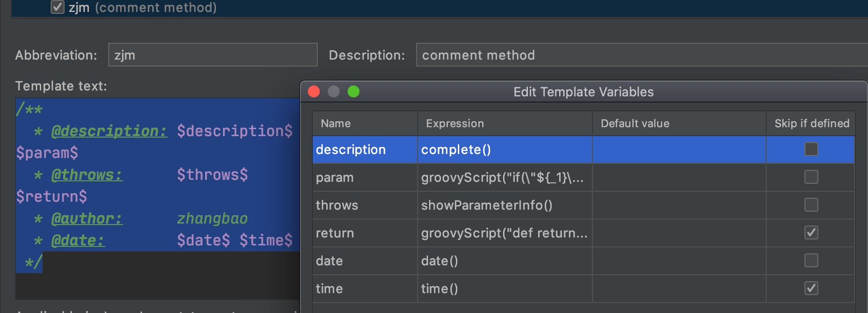Check Skip if defined for param
This screenshot has width=868, height=313.
(811, 177)
